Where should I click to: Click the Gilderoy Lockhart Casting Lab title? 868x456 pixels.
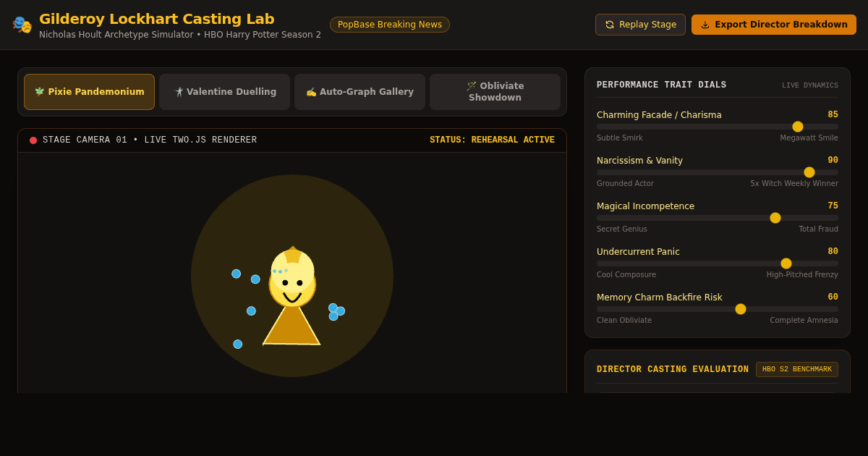click(x=157, y=19)
